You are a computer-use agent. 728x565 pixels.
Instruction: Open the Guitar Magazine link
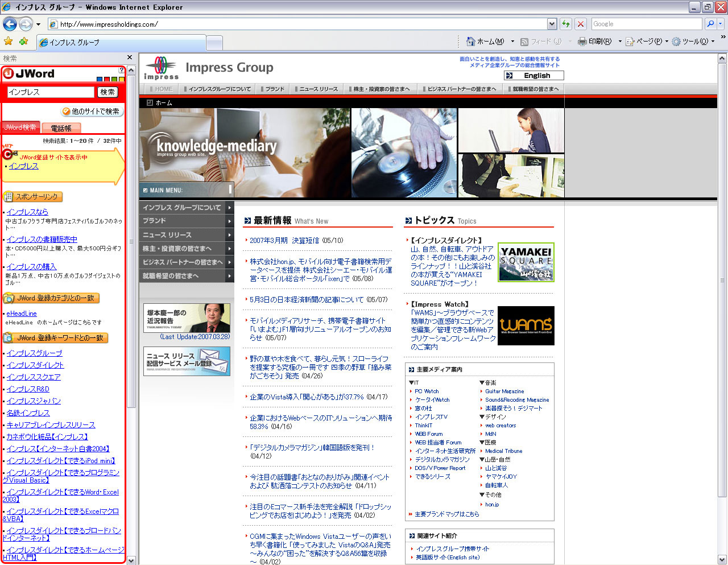coord(504,391)
